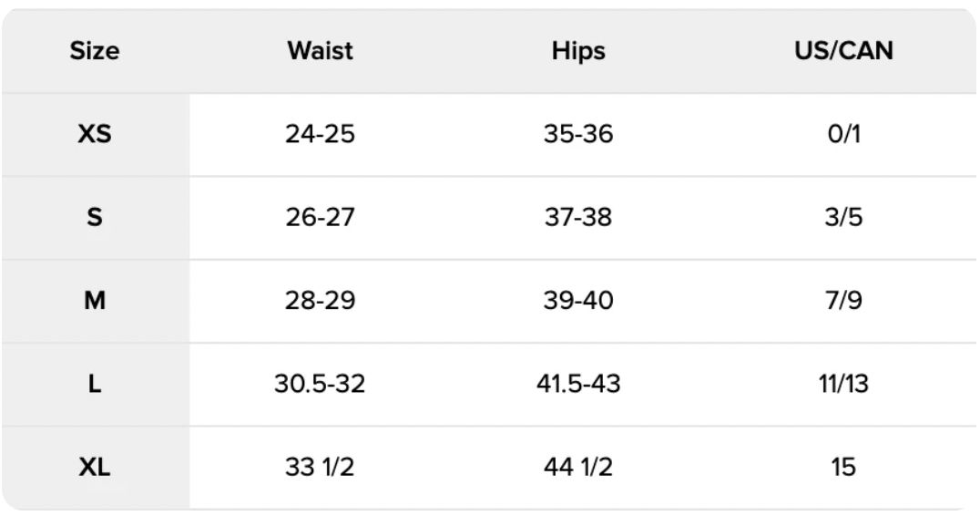Click hips value 41.5-43
The width and height of the screenshot is (980, 516).
[580, 386]
